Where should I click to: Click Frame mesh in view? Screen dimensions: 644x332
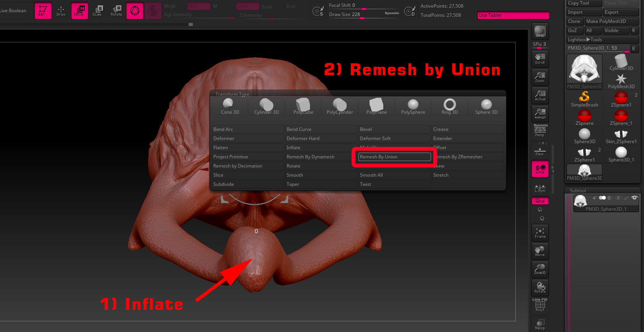pos(540,233)
